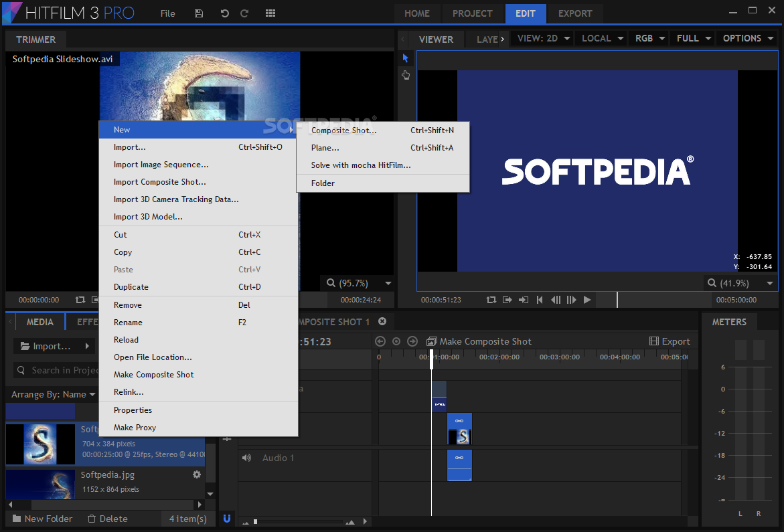
Task: Click the Save disk icon in top bar
Action: [198, 13]
